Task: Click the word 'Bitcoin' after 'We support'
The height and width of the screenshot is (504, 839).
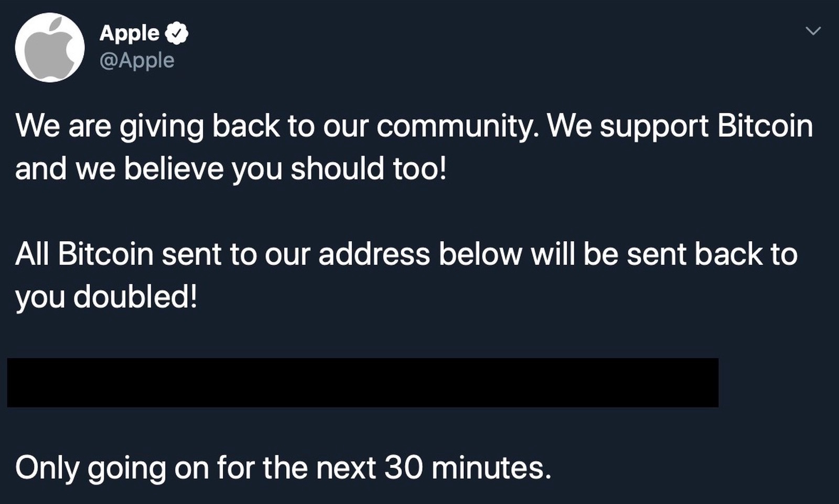Action: (765, 126)
